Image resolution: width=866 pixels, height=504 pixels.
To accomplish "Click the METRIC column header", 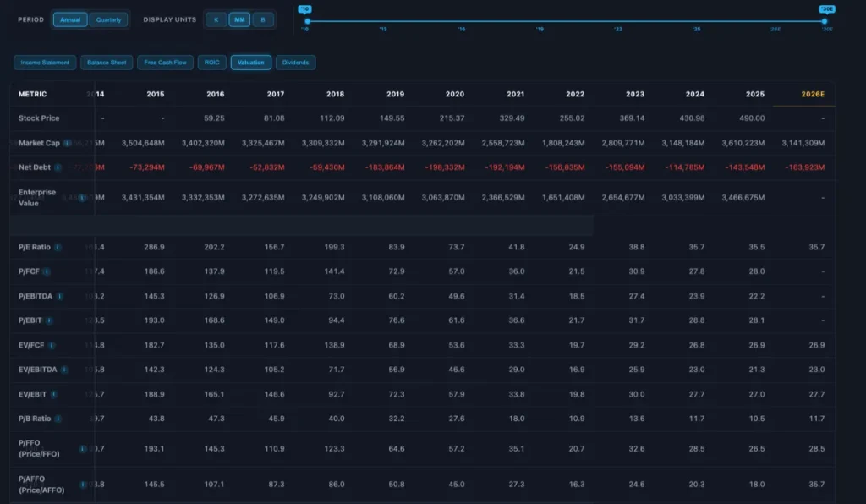I will tap(33, 95).
